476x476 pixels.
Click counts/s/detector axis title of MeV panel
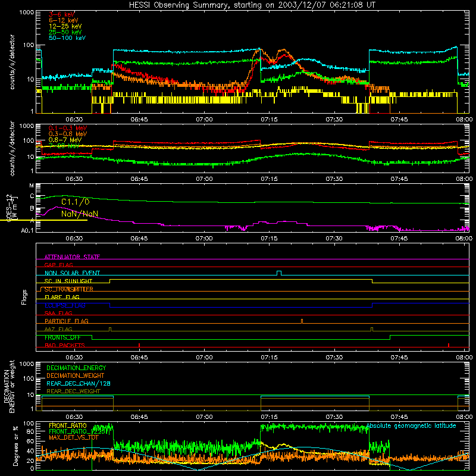click(12, 149)
